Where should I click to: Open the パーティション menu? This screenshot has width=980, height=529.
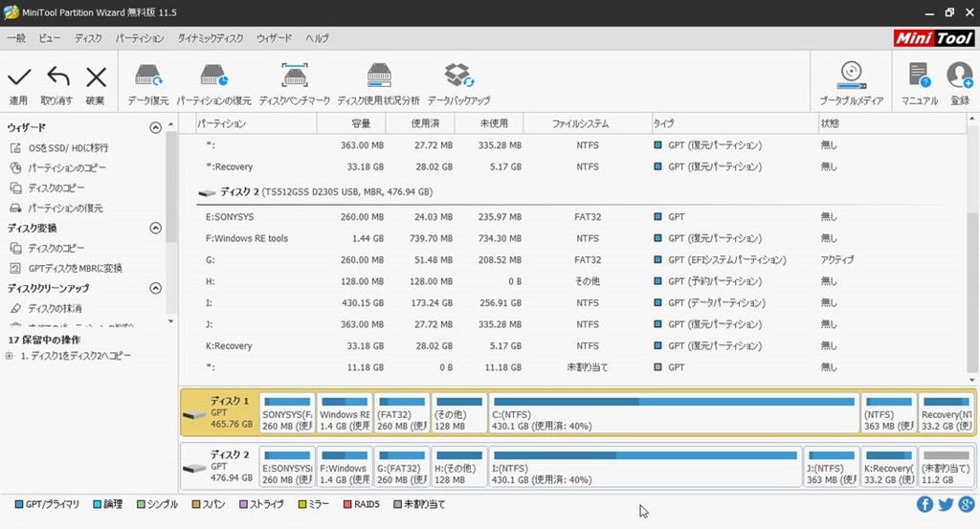tap(140, 38)
